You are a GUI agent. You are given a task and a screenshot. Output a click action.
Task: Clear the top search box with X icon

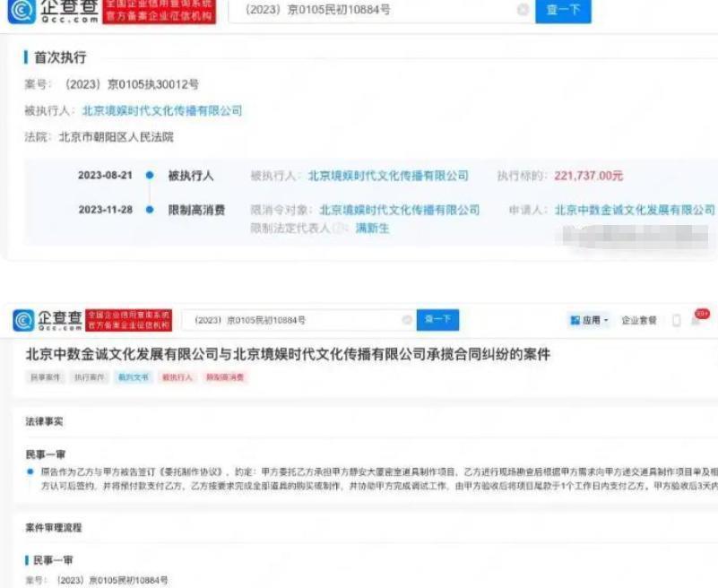point(523,10)
